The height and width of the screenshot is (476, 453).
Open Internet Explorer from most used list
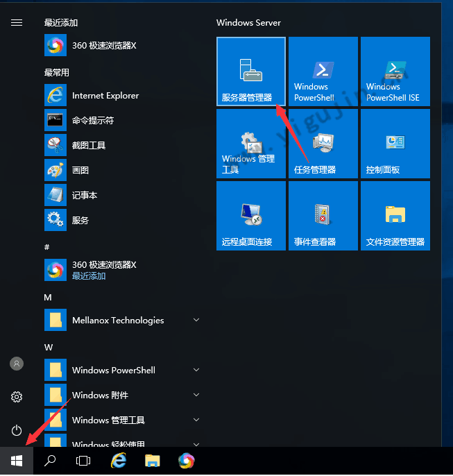(105, 96)
